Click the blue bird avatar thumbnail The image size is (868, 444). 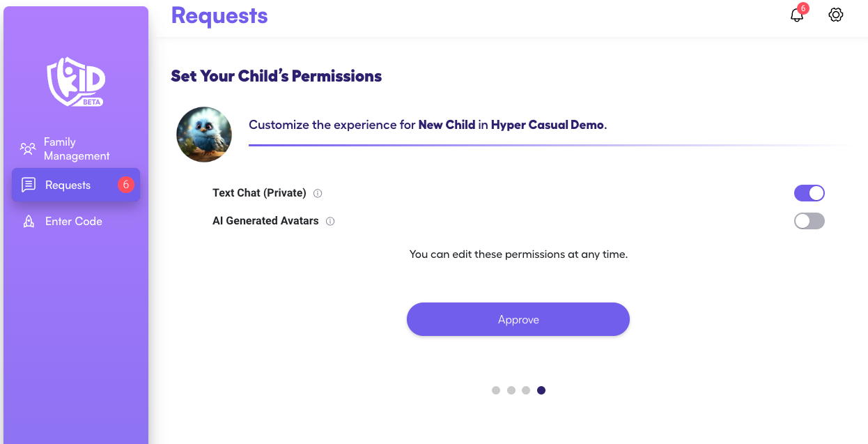click(x=204, y=135)
